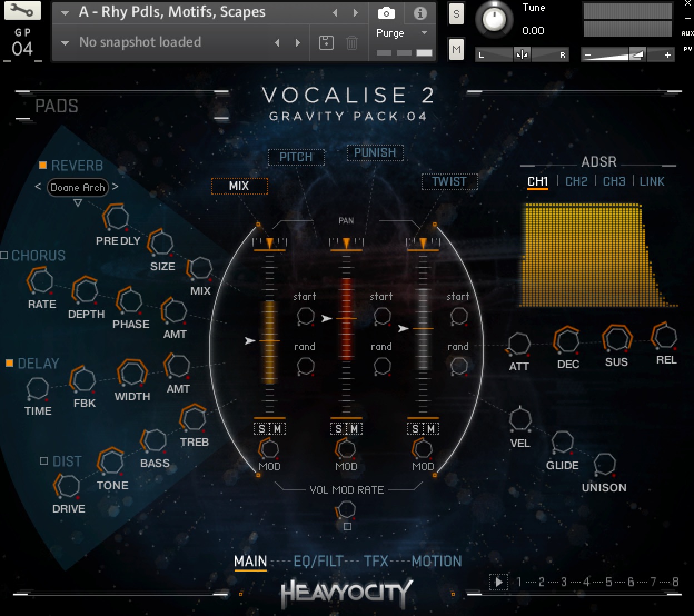Click the delete snapshot trash icon
The image size is (694, 616).
[x=352, y=42]
